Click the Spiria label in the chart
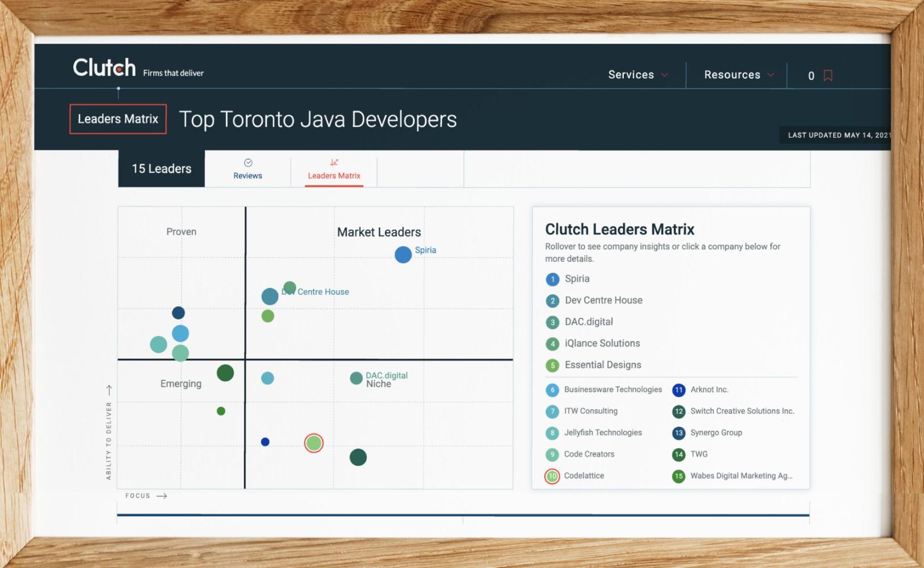Viewport: 924px width, 568px height. pos(426,250)
